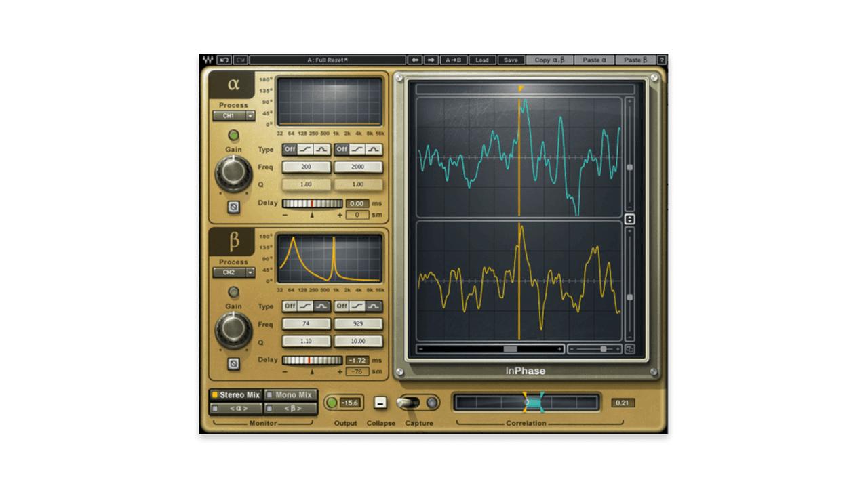Engage the phase invert button in alpha section
Image resolution: width=868 pixels, height=488 pixels.
pos(233,207)
